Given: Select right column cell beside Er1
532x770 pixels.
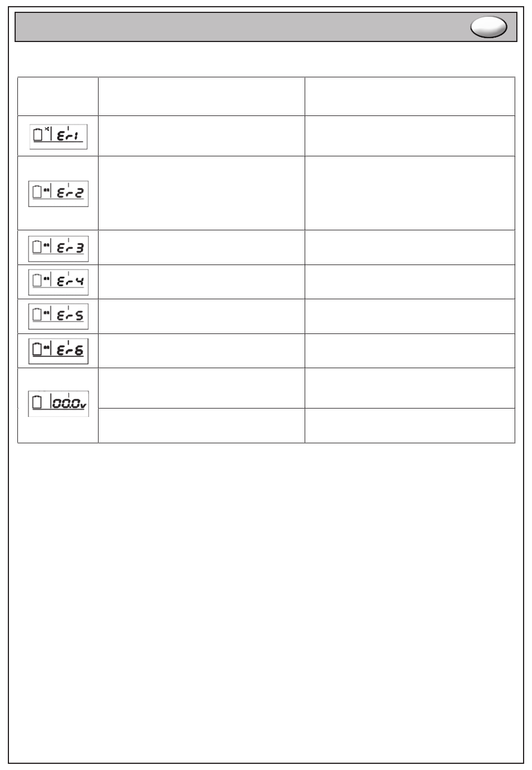Looking at the screenshot, I should click(x=410, y=136).
